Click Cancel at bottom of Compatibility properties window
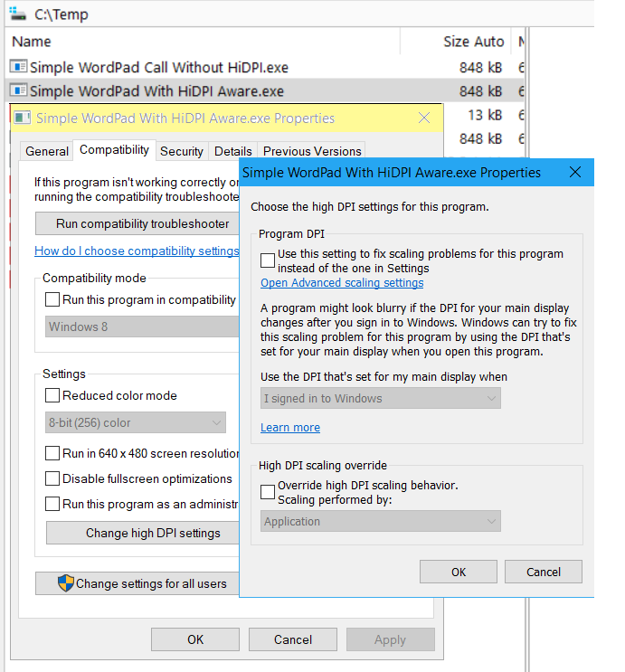Image resolution: width=625 pixels, height=672 pixels. 293,639
